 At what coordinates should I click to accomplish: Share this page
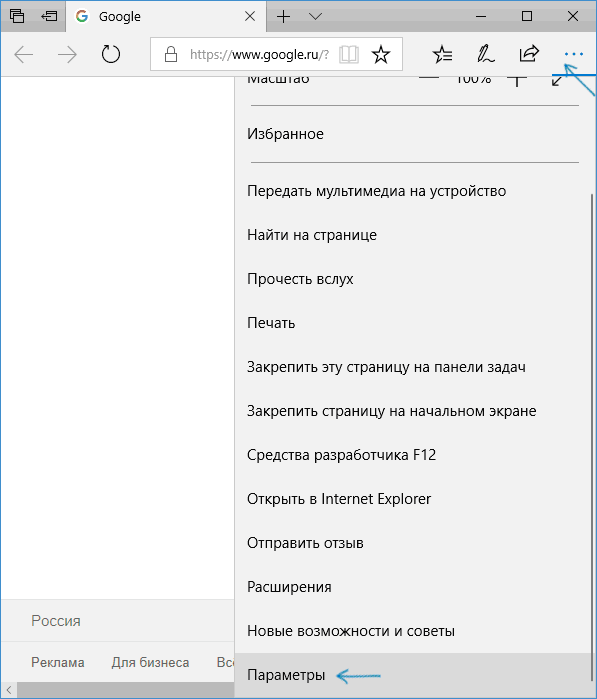click(x=529, y=54)
